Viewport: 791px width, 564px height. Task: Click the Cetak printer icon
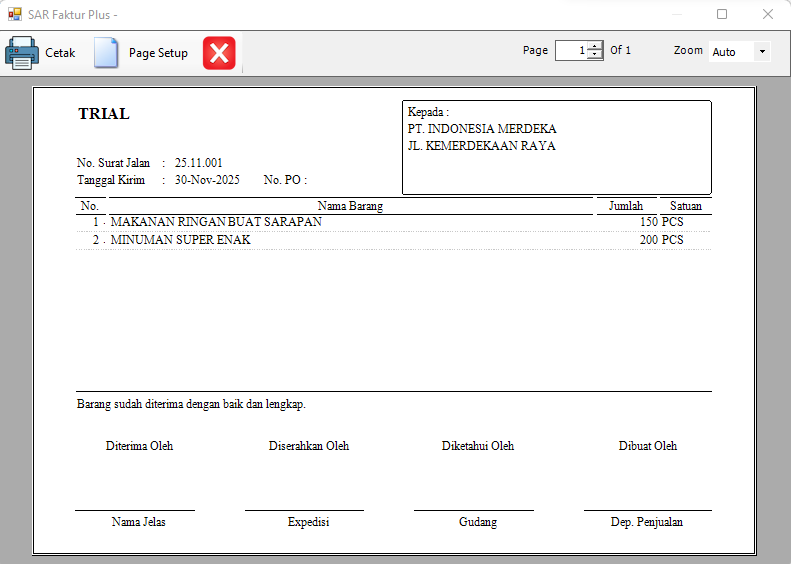click(x=22, y=53)
